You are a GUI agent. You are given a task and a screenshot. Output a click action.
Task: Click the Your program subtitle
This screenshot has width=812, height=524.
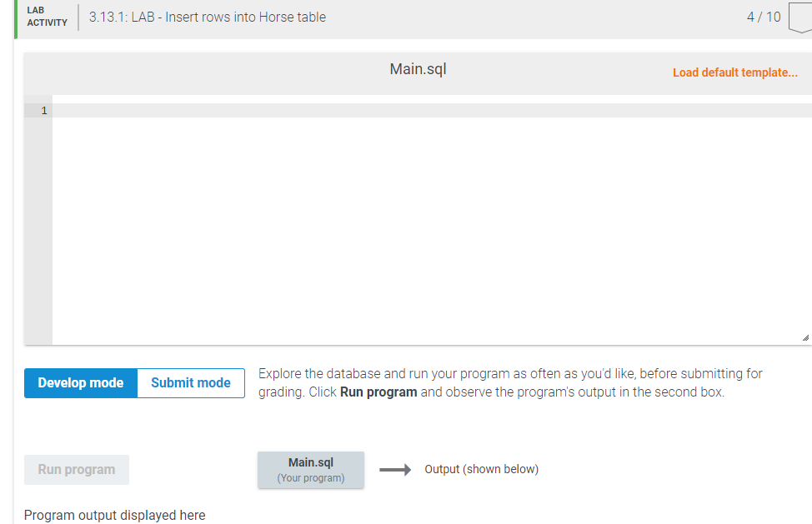[x=310, y=477]
